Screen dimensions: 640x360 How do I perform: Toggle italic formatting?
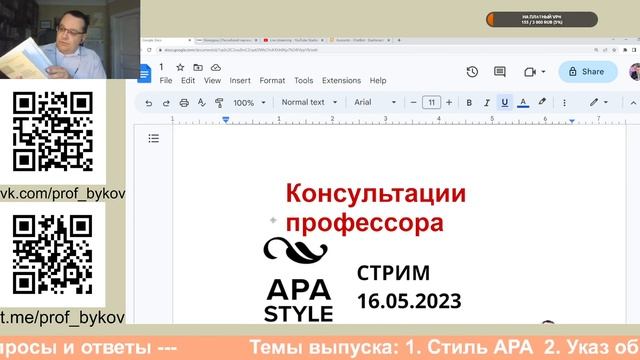487,103
